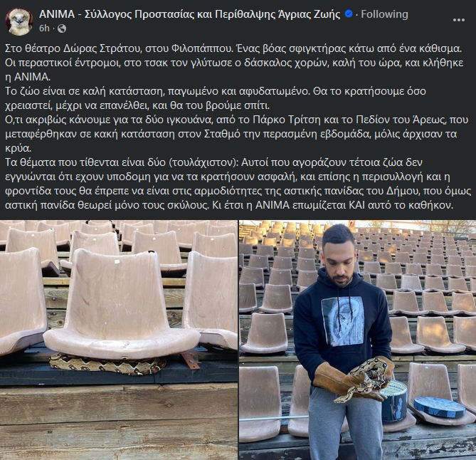Click the Following button

[x=384, y=14]
